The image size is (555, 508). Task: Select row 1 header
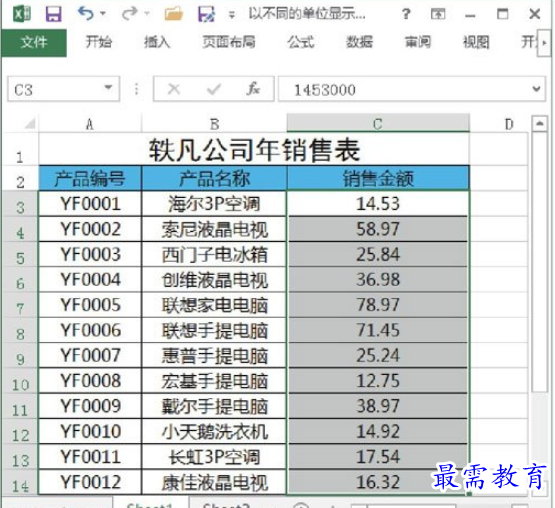(x=20, y=149)
